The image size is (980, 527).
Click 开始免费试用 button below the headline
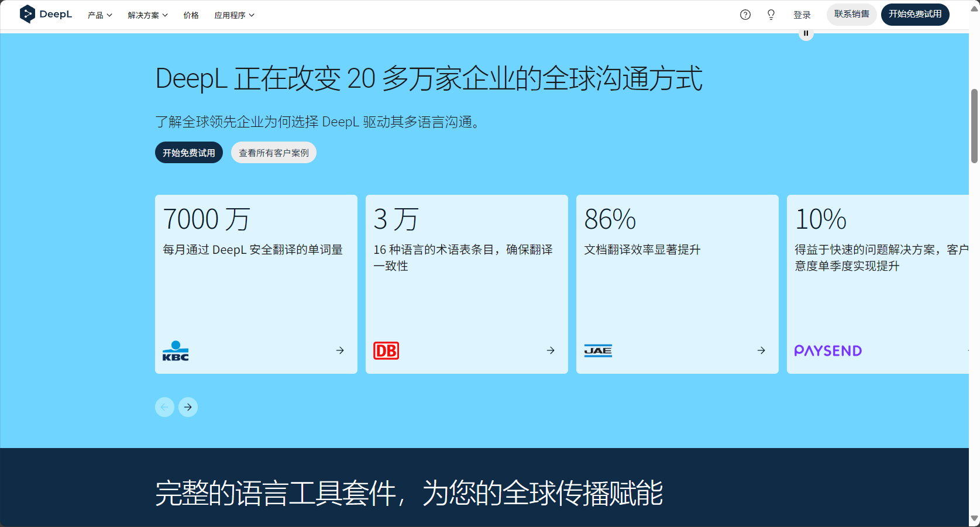189,153
